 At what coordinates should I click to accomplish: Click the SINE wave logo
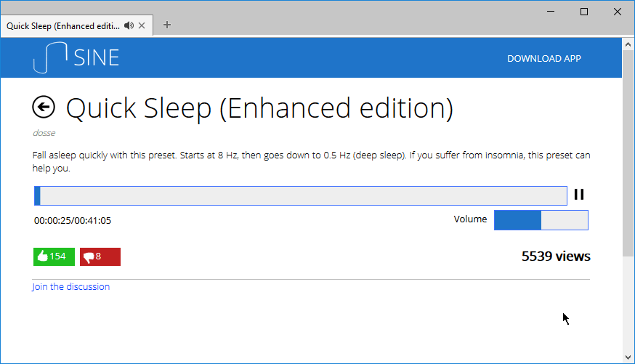50,57
